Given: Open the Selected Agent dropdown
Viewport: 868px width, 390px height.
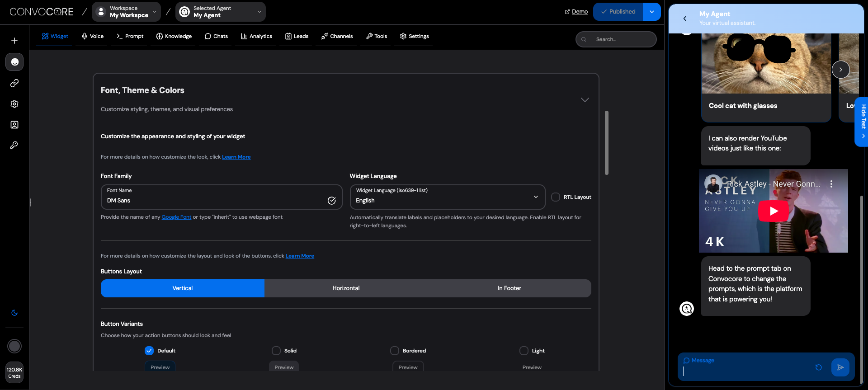Looking at the screenshot, I should (x=221, y=12).
